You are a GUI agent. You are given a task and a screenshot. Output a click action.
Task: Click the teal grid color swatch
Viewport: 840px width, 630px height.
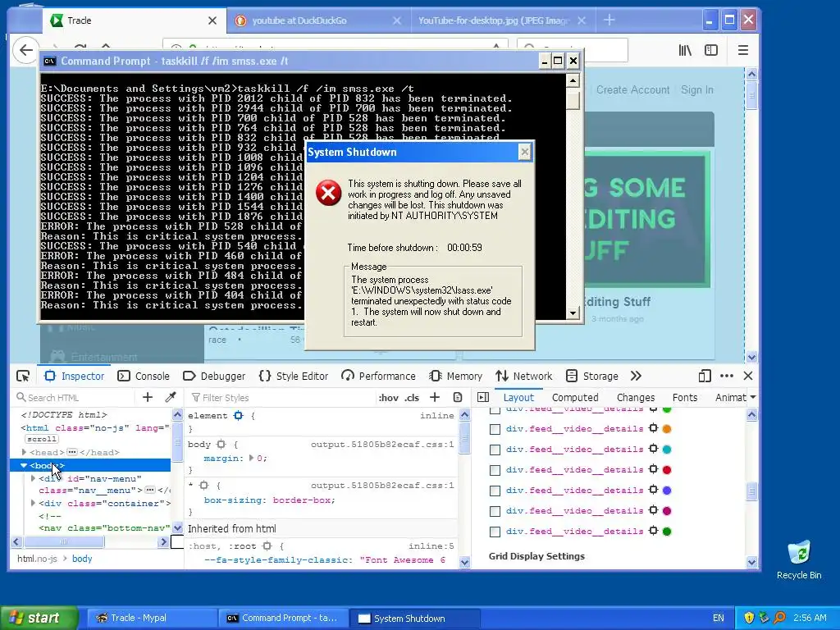(x=667, y=449)
